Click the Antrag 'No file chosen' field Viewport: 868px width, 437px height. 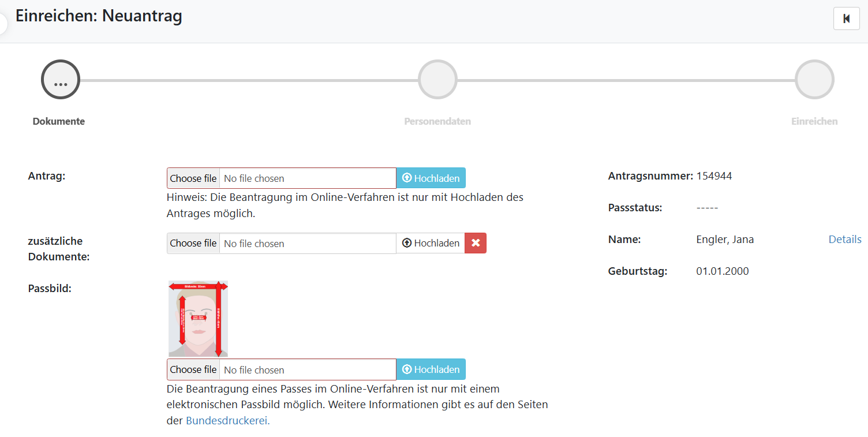point(307,178)
